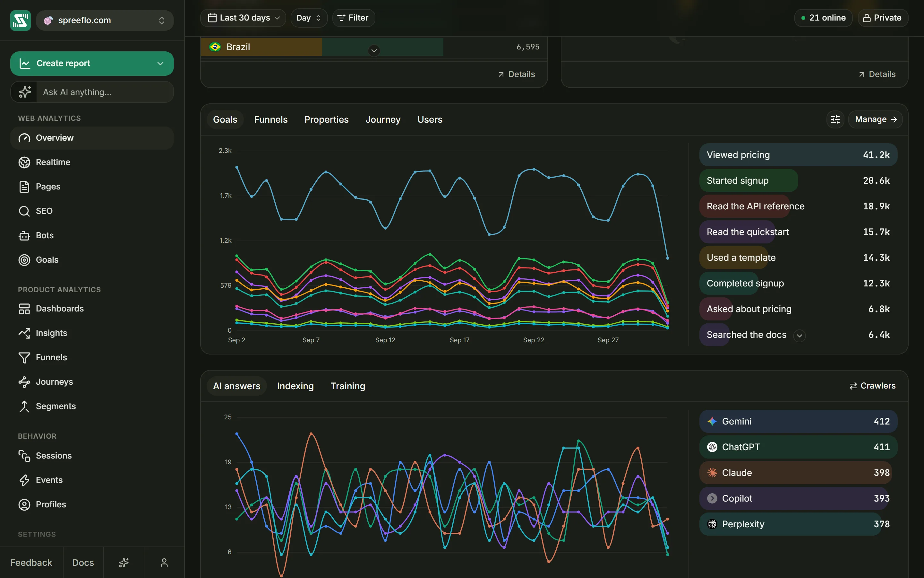Open the goals settings sliders icon
This screenshot has height=578, width=924.
click(835, 120)
